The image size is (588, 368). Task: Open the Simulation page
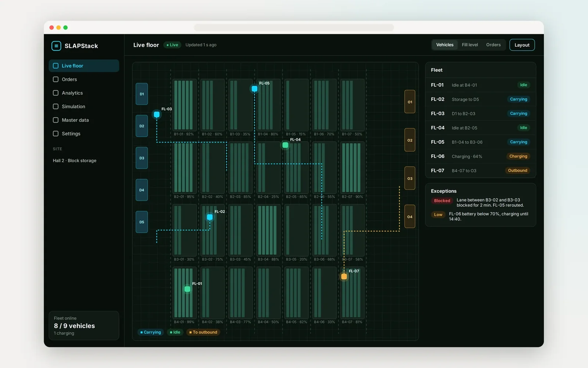84,107
